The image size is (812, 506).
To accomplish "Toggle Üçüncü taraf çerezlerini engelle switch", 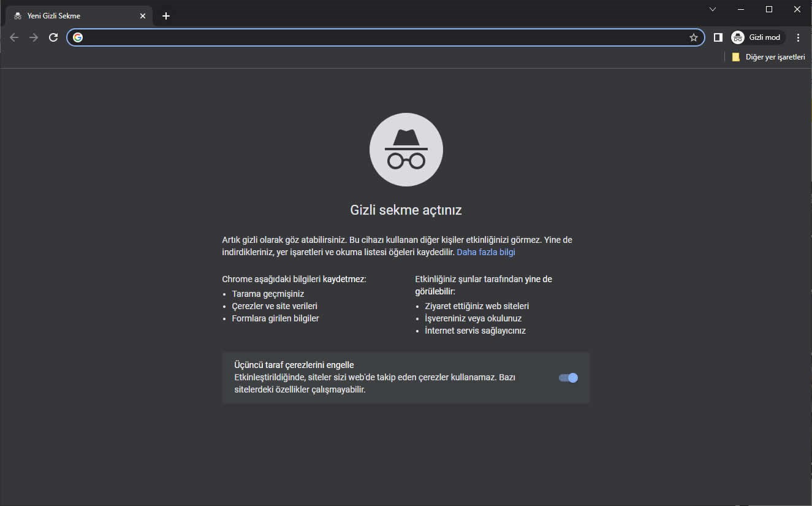I will tap(568, 378).
